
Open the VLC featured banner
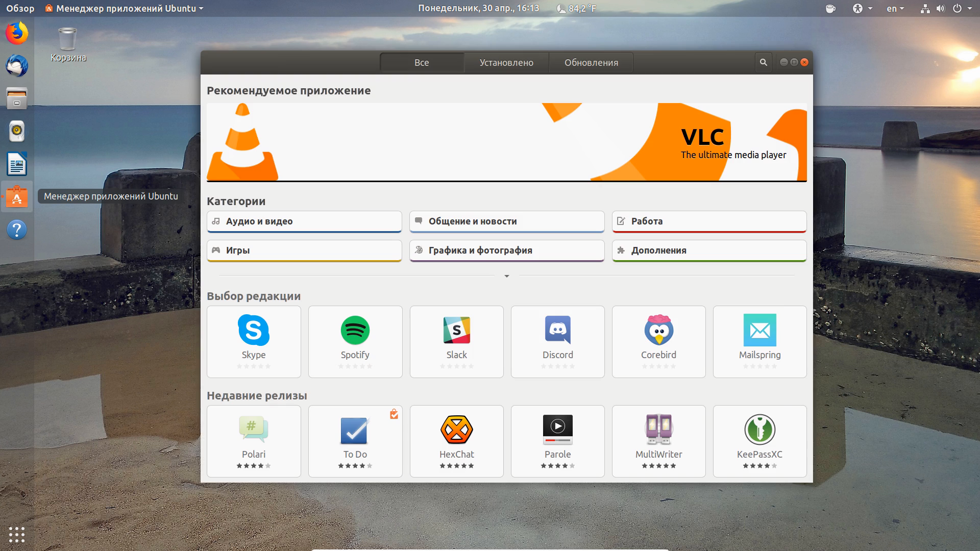pyautogui.click(x=507, y=142)
